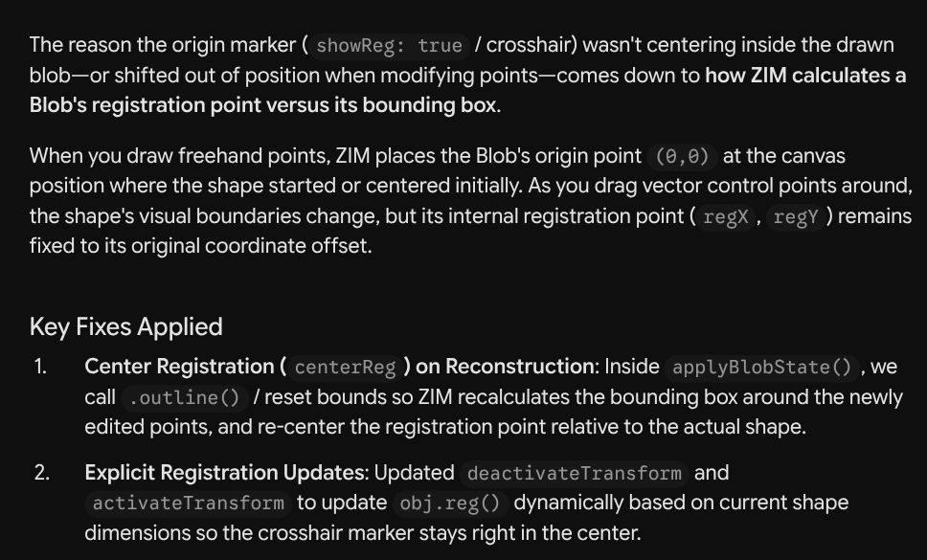This screenshot has height=560, width=927.
Task: Click the applyBlobState() code snippet
Action: (761, 368)
